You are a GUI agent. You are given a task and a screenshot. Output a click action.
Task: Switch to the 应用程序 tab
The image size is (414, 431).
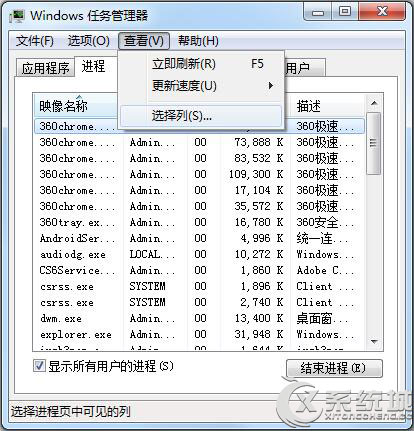click(45, 68)
